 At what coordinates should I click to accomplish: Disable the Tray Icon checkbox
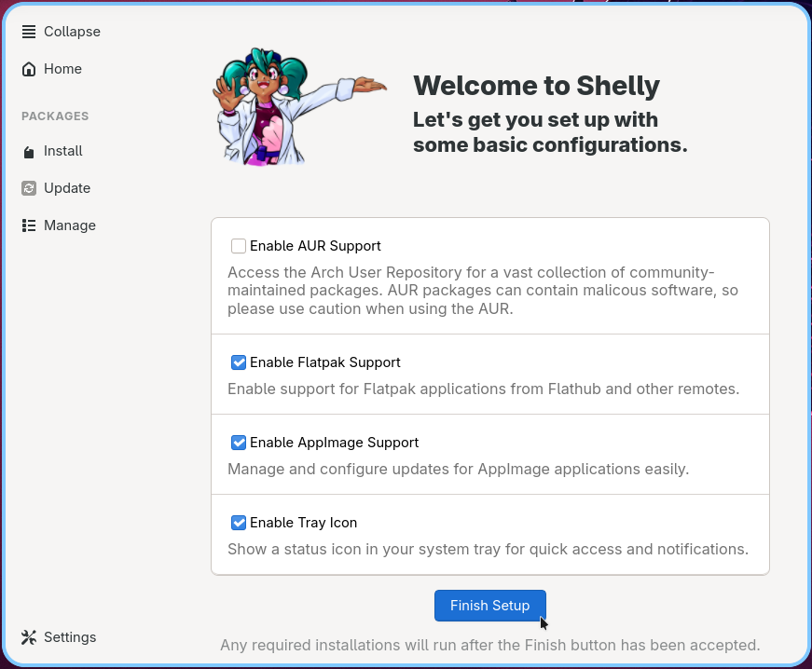pos(239,523)
